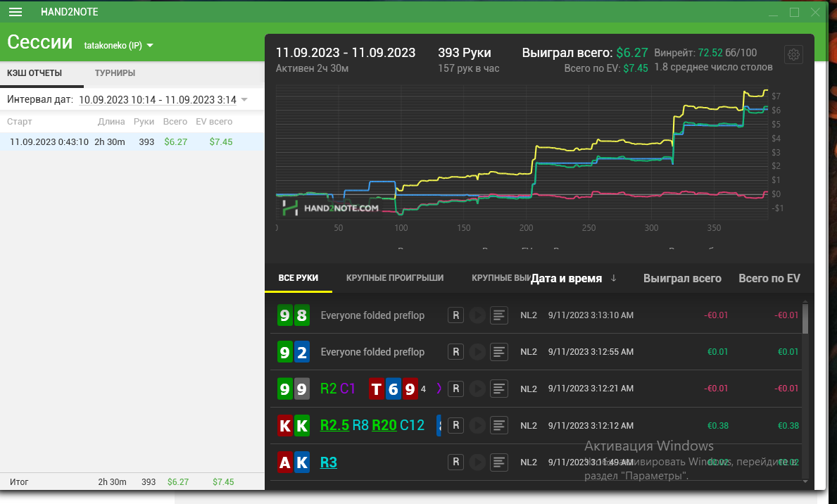Switch to the ТУРНИРЫ tab
The height and width of the screenshot is (504, 837).
pyautogui.click(x=115, y=73)
